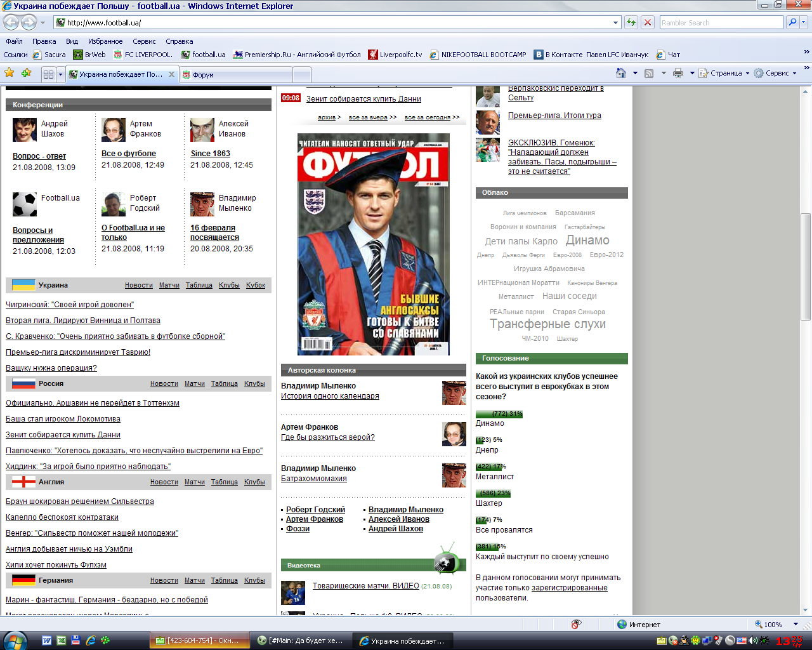This screenshot has height=650, width=812.
Task: Open the Избранное menu
Action: (105, 41)
